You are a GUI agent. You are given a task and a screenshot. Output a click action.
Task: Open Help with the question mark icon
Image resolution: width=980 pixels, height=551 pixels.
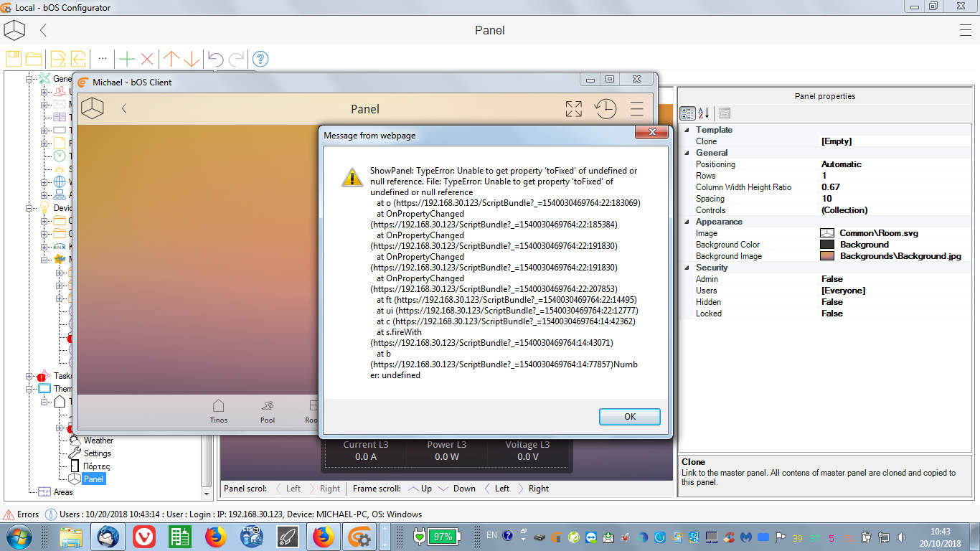pos(260,59)
